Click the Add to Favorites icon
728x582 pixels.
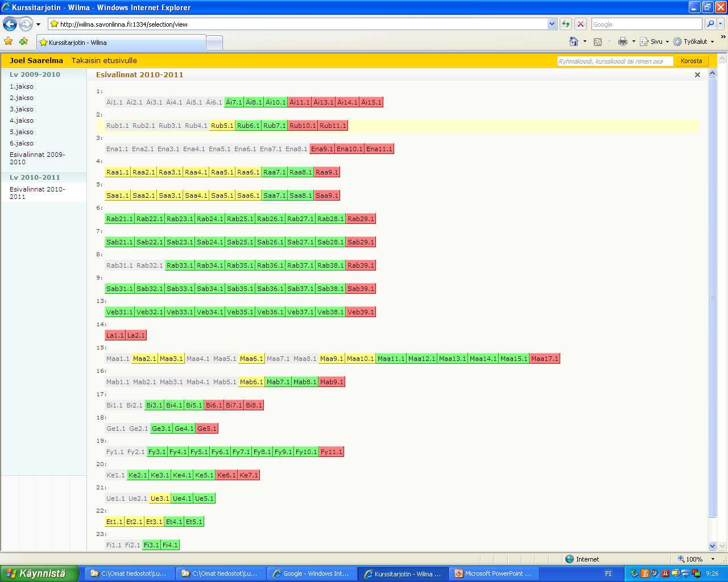pyautogui.click(x=23, y=41)
